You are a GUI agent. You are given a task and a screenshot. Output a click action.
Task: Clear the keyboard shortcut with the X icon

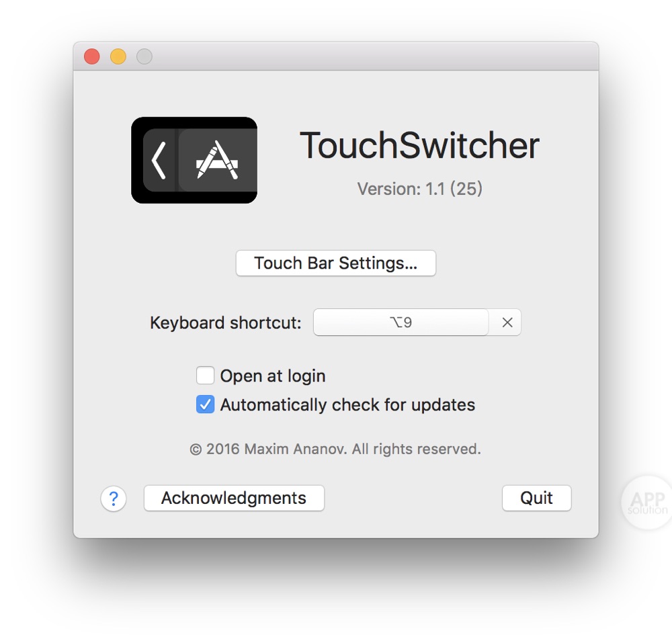pos(507,322)
